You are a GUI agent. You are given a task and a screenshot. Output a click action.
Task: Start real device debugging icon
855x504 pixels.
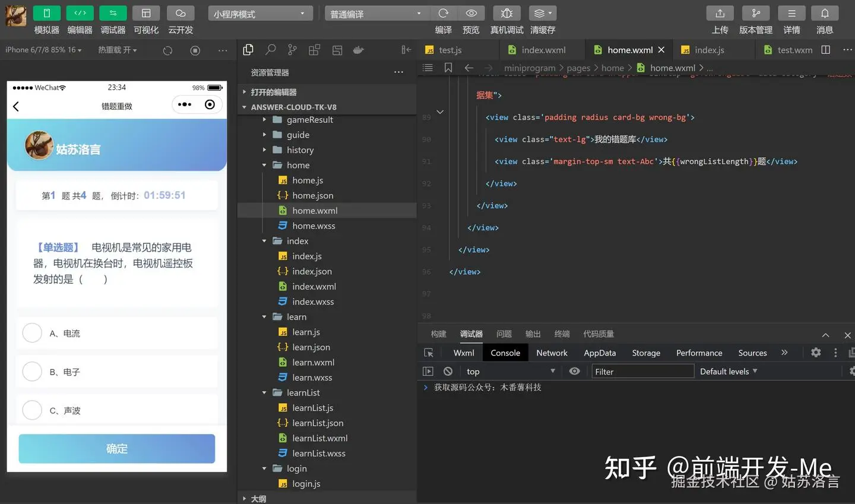506,13
